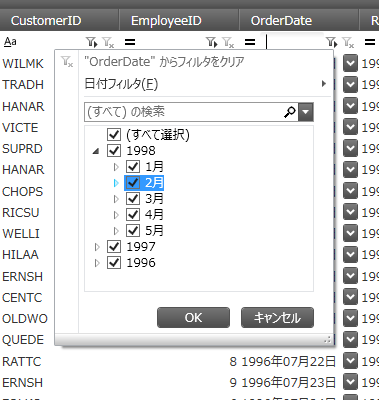
Task: Uncheck the 5月 checkbox
Action: (x=133, y=231)
